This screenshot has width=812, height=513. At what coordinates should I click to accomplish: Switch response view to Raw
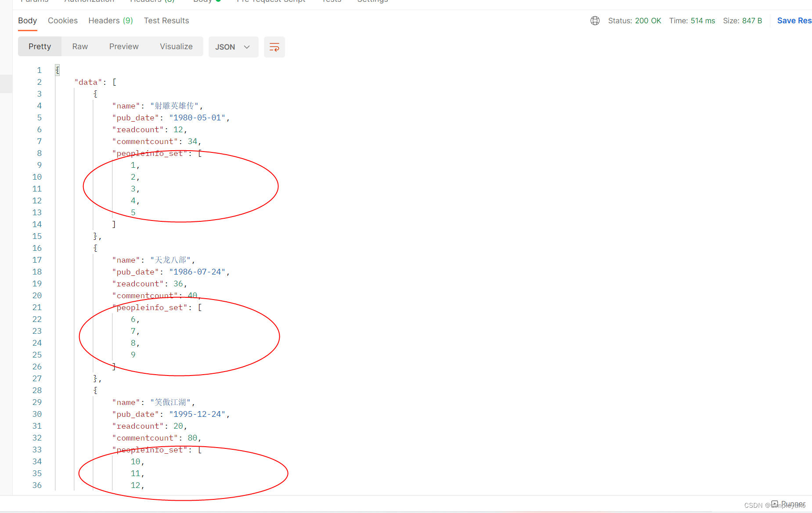pyautogui.click(x=79, y=46)
